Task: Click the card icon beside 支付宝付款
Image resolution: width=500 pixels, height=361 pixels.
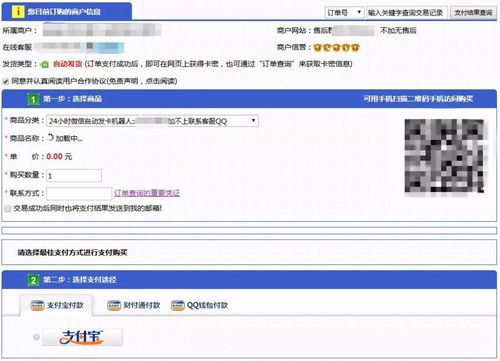Action: (37, 305)
